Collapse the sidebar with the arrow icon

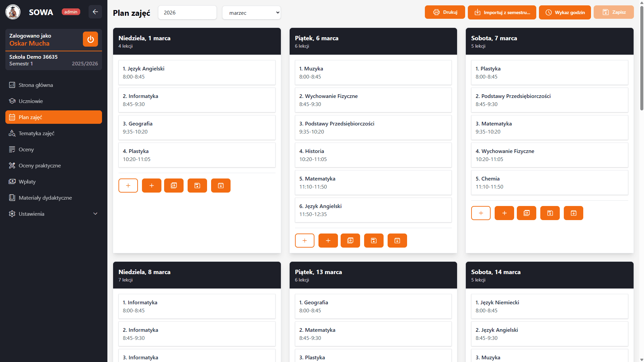coord(95,12)
